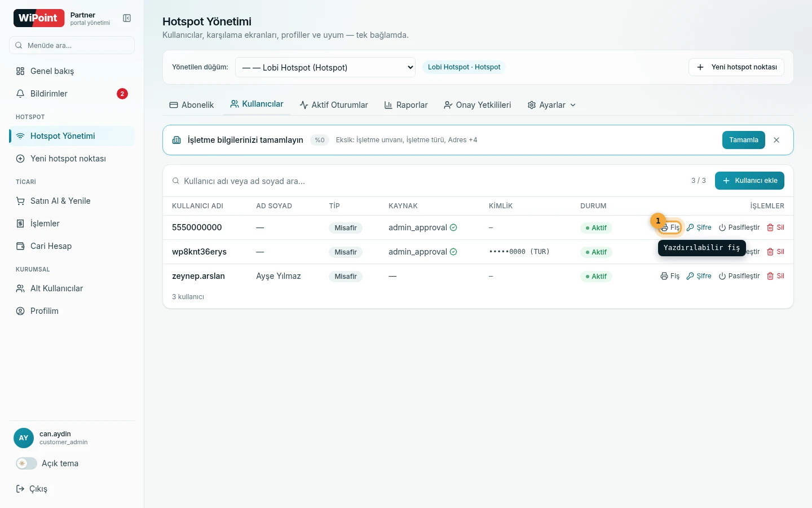The image size is (812, 508).
Task: Expand the Ayarlar tab menu
Action: [x=551, y=105]
